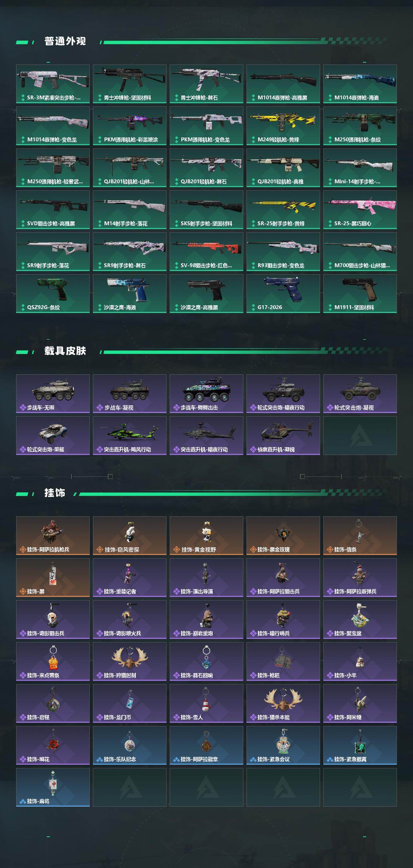The height and width of the screenshot is (868, 413).
Task: Pick the 轮式突击炮-荣耀 vehicle skin
Action: coord(53,436)
